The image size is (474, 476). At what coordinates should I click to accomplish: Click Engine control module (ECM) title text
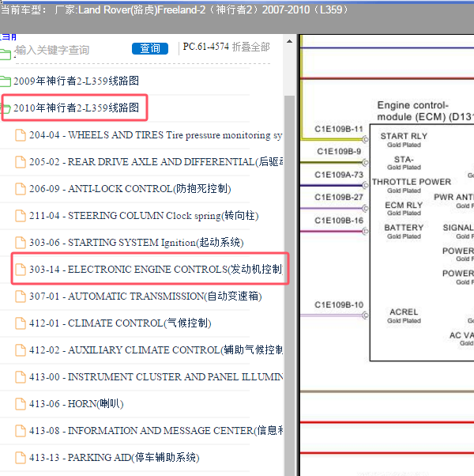tap(426, 111)
